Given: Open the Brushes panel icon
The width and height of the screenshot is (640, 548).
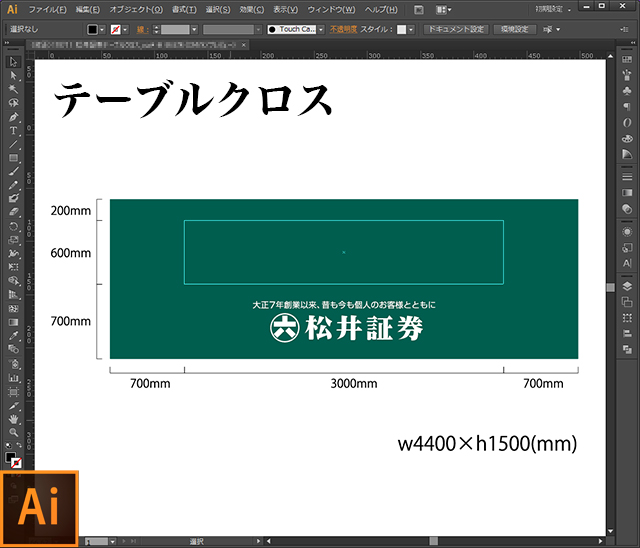Looking at the screenshot, I should point(627,75).
